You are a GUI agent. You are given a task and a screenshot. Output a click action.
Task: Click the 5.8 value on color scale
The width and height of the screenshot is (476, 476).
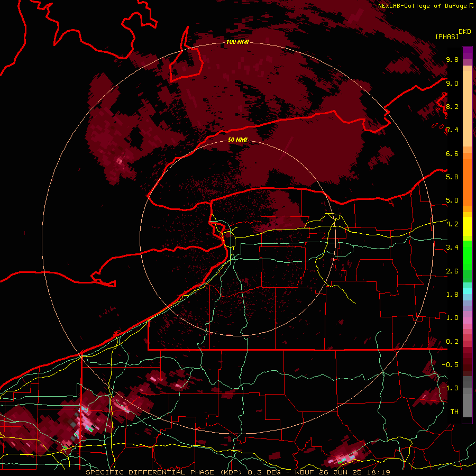pos(452,177)
